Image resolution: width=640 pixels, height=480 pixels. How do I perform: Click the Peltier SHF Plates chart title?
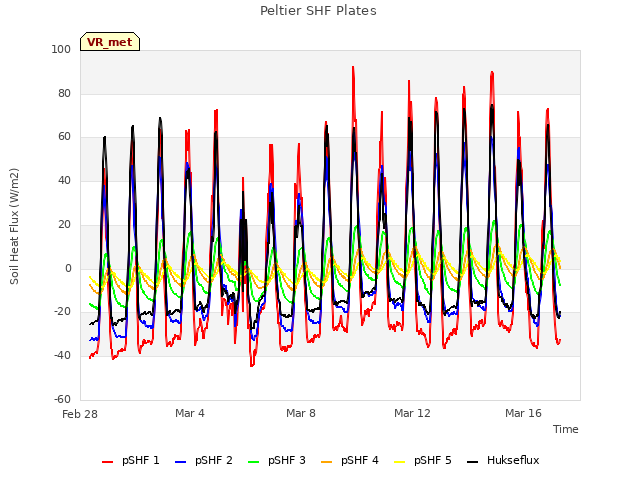click(318, 11)
